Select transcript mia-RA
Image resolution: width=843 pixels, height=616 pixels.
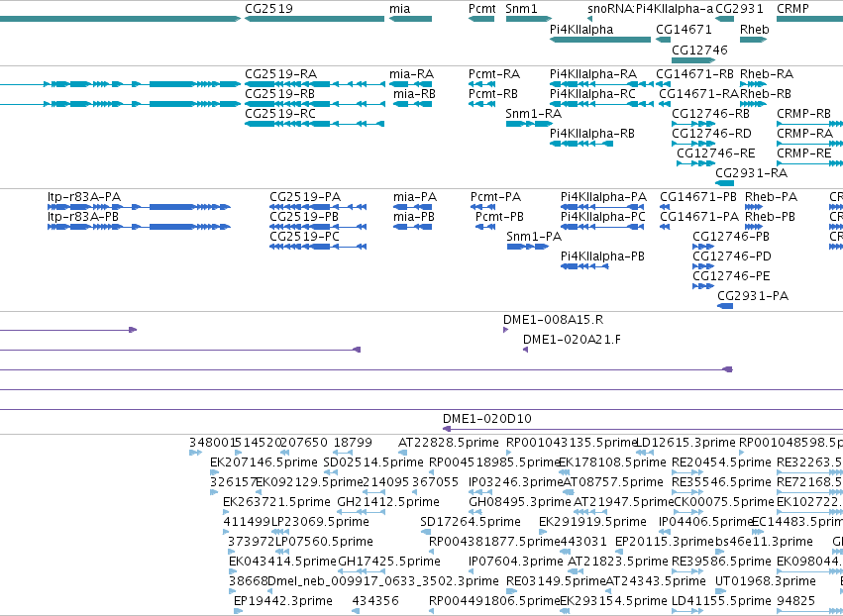[410, 84]
